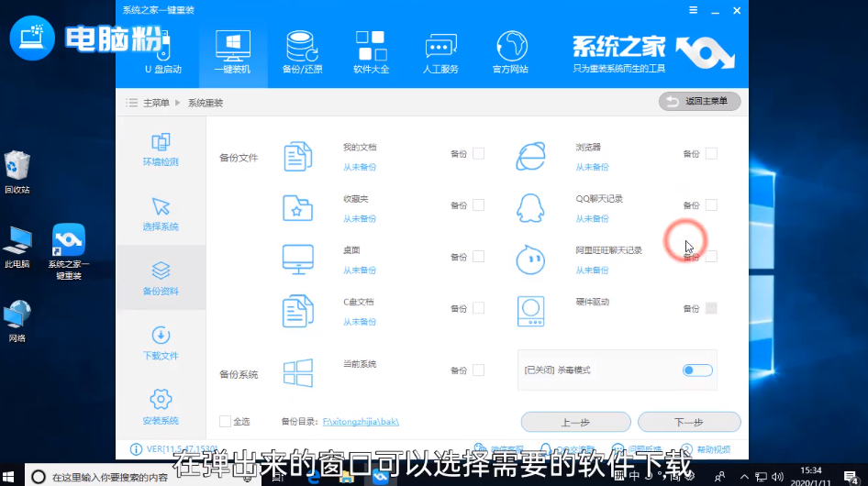Check the 备份 box for 收藏夹

(x=479, y=204)
